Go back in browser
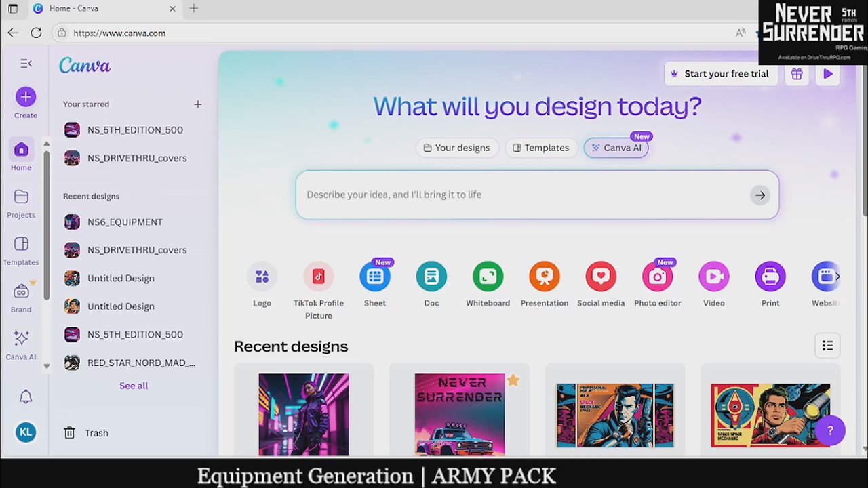 click(x=13, y=33)
